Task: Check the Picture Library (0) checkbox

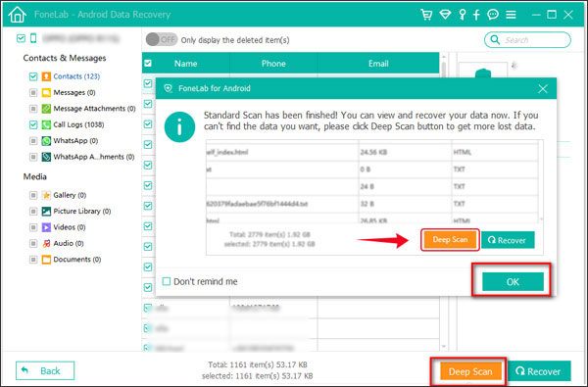Action: [33, 212]
